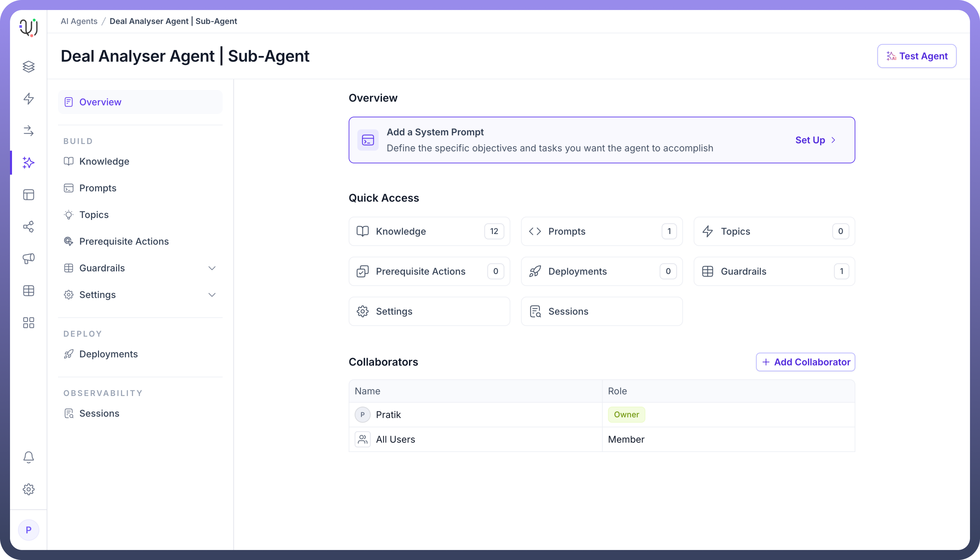
Task: Open the share nodes sidebar icon
Action: 28,226
